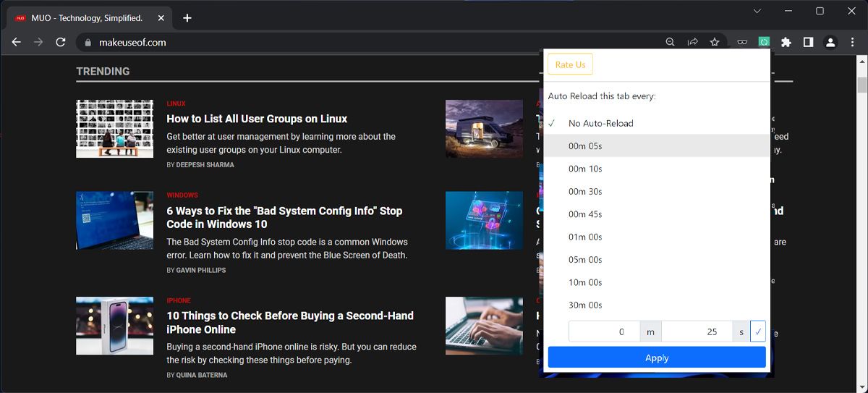Viewport: 868px width, 393px height.
Task: Choose 00m 10s reload interval
Action: tap(658, 169)
